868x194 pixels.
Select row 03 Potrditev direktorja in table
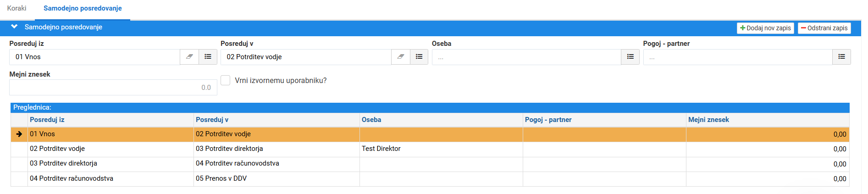tap(430, 164)
